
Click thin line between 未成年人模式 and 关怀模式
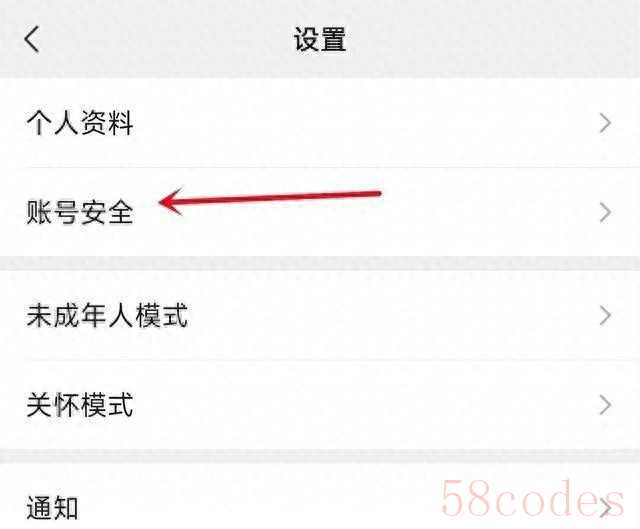331,360
